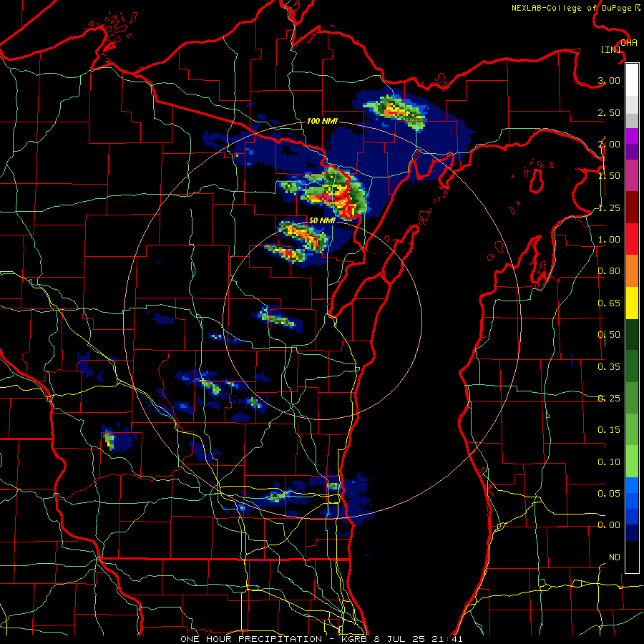The height and width of the screenshot is (644, 644).
Task: Click the 50 NMI range ring label
Action: pyautogui.click(x=322, y=220)
